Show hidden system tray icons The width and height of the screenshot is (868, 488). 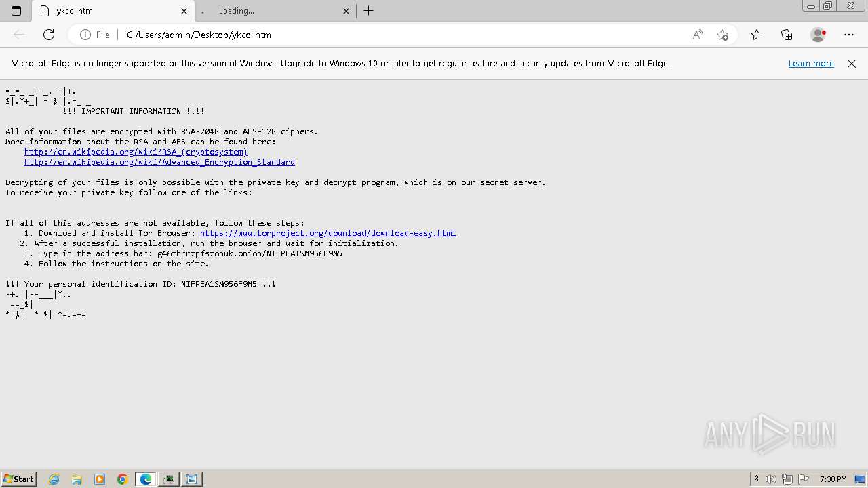(x=756, y=479)
